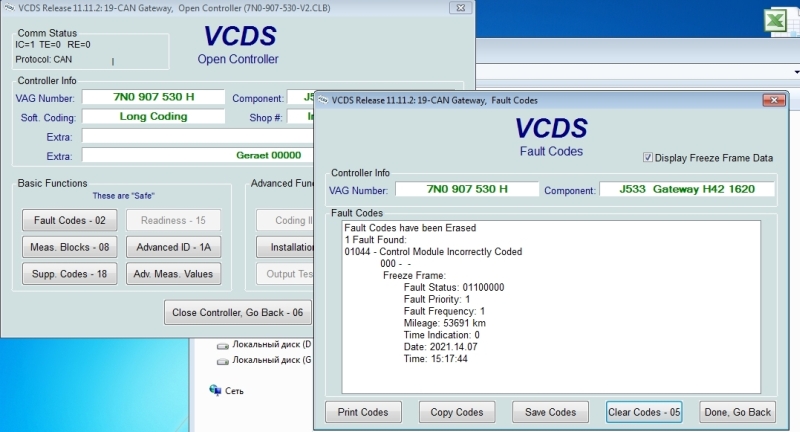800x432 pixels.
Task: Click 'Fault Codes have been Erased' line
Action: click(x=410, y=228)
